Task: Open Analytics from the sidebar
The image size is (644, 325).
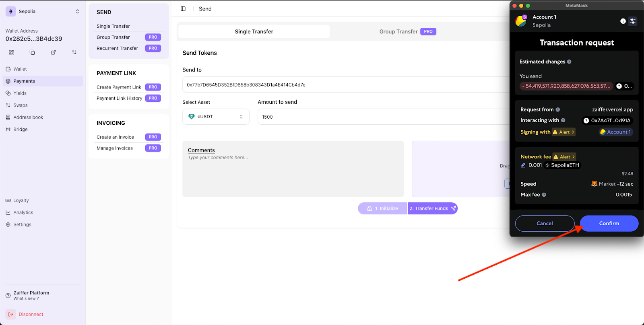Action: pos(43,212)
